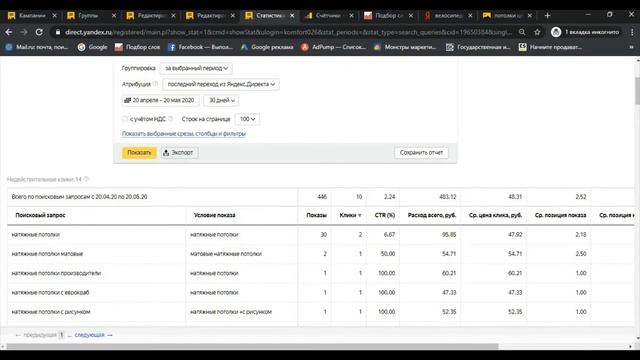Open Показать выбранные срезы, столбцы и фильтры link
The image size is (640, 360).
pyautogui.click(x=184, y=134)
